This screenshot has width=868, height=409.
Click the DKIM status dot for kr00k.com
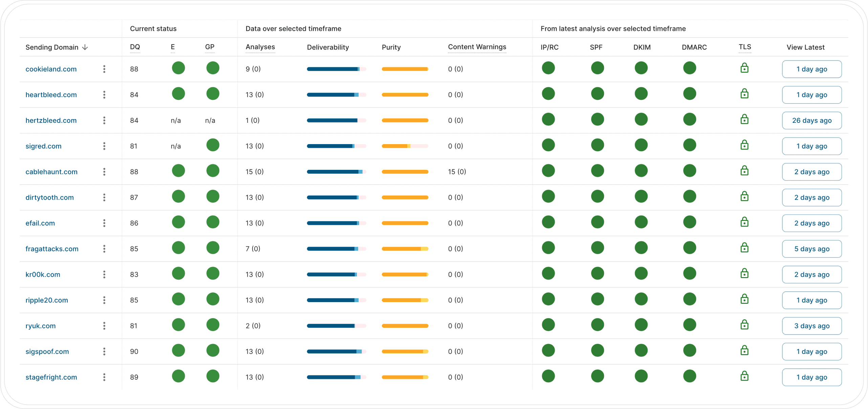click(x=641, y=274)
